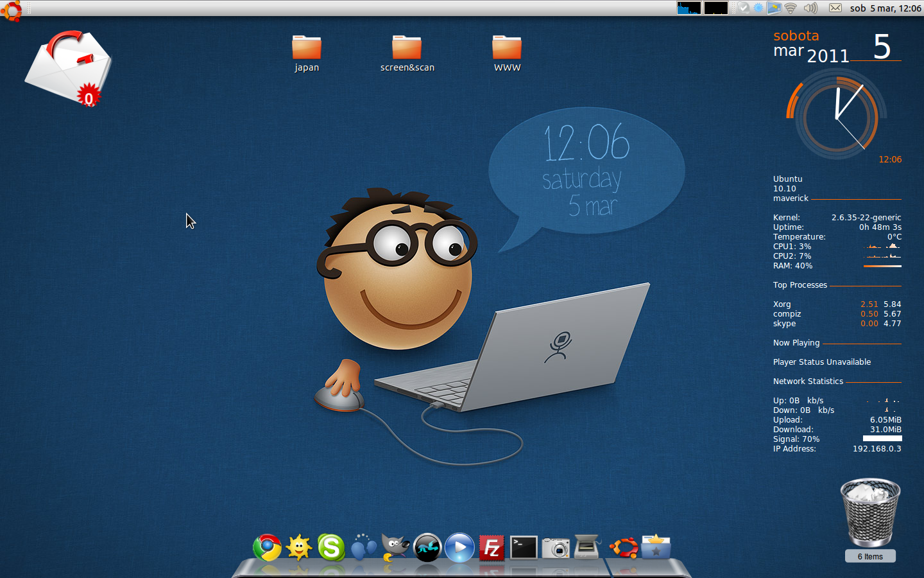
Task: Open the Ubuntu main menu in top panel
Action: coord(11,9)
